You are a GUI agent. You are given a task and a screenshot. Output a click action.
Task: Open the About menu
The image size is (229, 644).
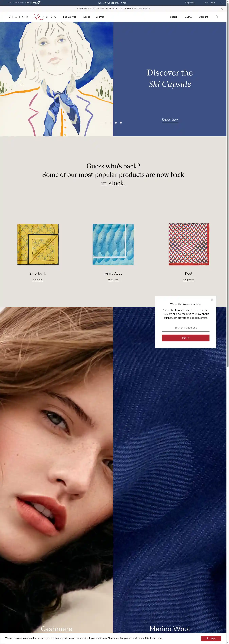[x=86, y=17]
